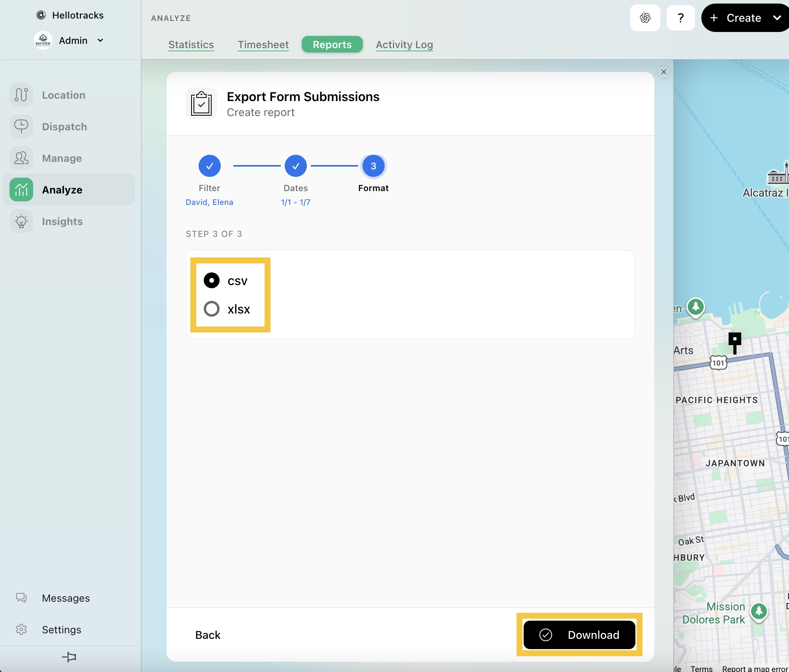This screenshot has width=789, height=672.
Task: Jump to the Dates step circle
Action: point(295,166)
